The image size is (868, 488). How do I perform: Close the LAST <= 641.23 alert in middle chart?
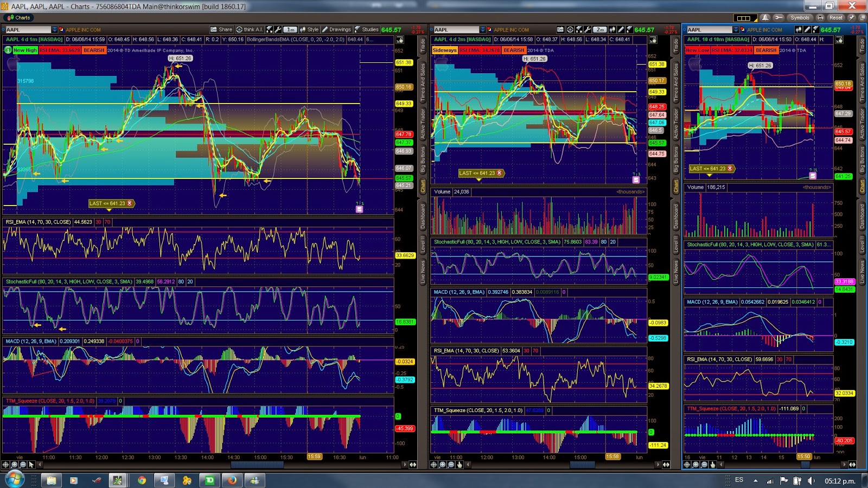click(x=500, y=173)
